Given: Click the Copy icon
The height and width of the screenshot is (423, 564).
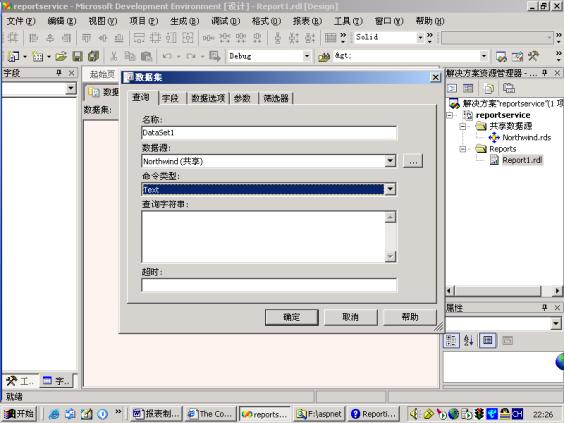Looking at the screenshot, I should 129,56.
